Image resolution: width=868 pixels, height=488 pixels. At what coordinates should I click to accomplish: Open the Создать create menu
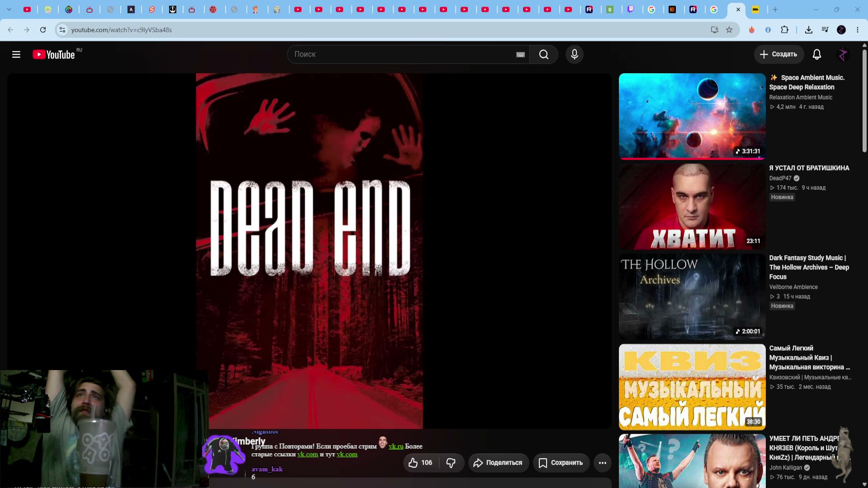point(778,55)
